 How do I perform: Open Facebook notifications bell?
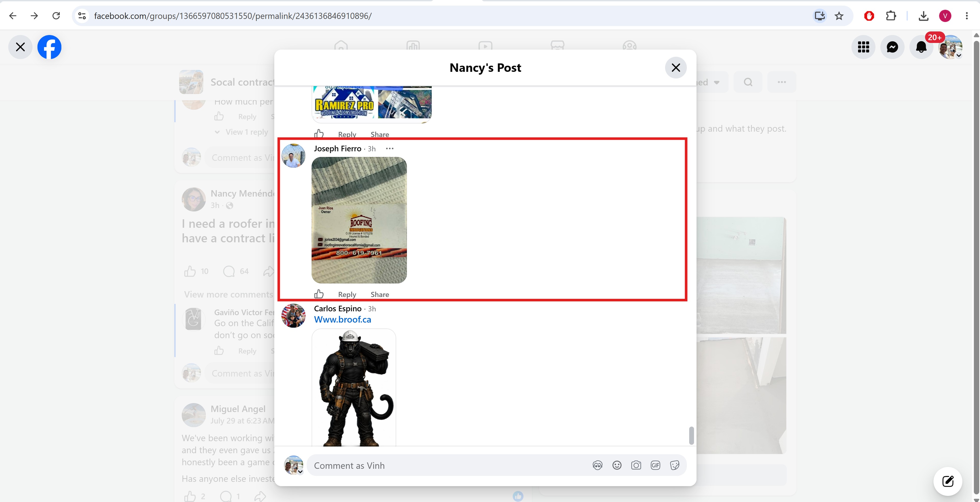[921, 47]
